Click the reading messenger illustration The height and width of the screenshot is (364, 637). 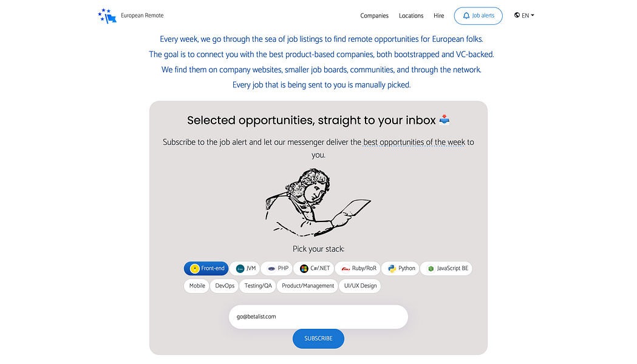[318, 202]
